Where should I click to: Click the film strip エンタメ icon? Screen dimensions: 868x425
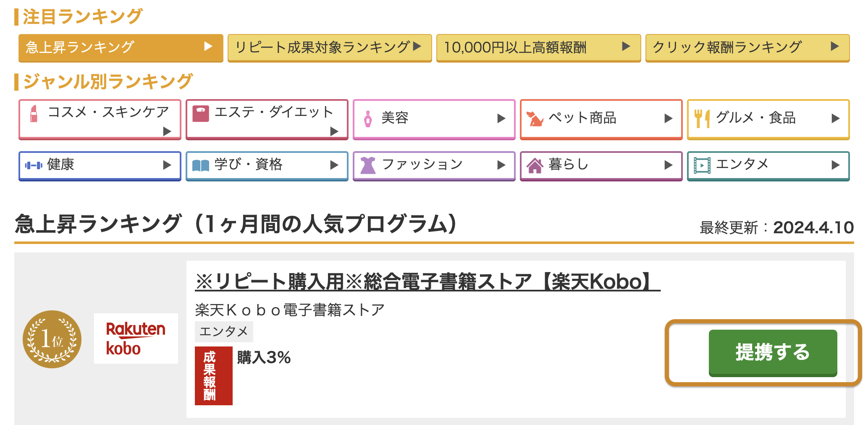[702, 165]
